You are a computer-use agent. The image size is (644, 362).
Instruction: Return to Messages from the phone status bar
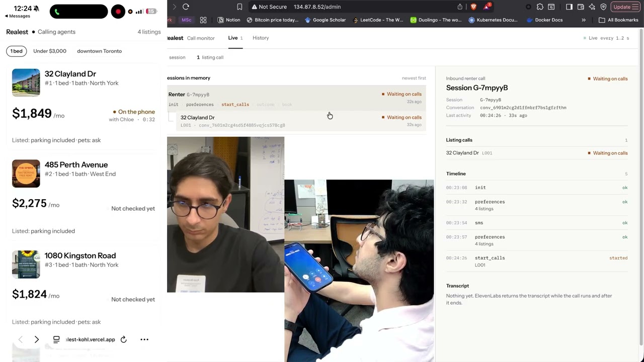click(18, 16)
